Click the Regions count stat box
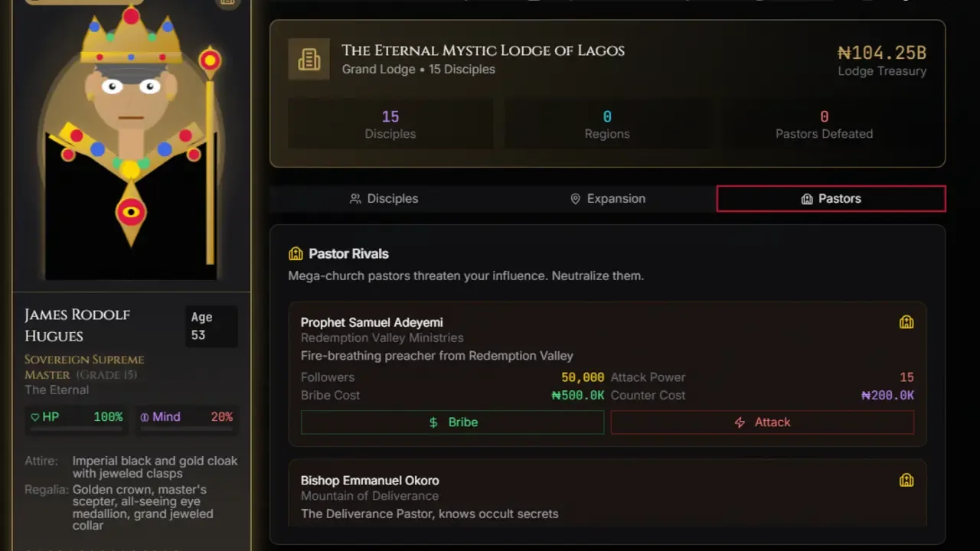This screenshot has width=980, height=551. tap(607, 124)
